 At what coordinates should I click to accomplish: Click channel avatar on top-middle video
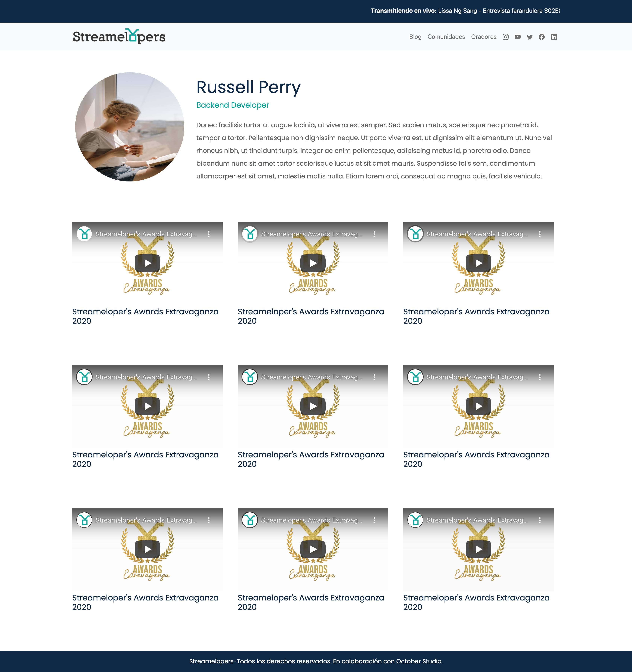pyautogui.click(x=250, y=234)
